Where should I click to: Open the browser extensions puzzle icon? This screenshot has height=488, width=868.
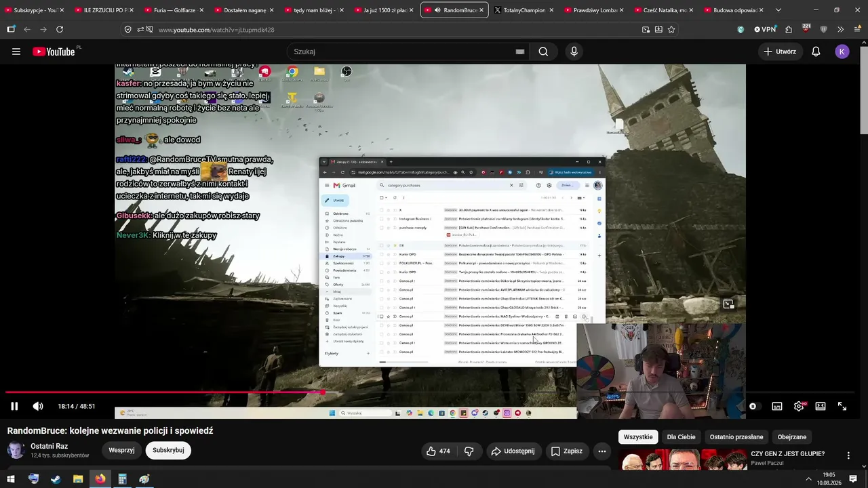point(789,30)
